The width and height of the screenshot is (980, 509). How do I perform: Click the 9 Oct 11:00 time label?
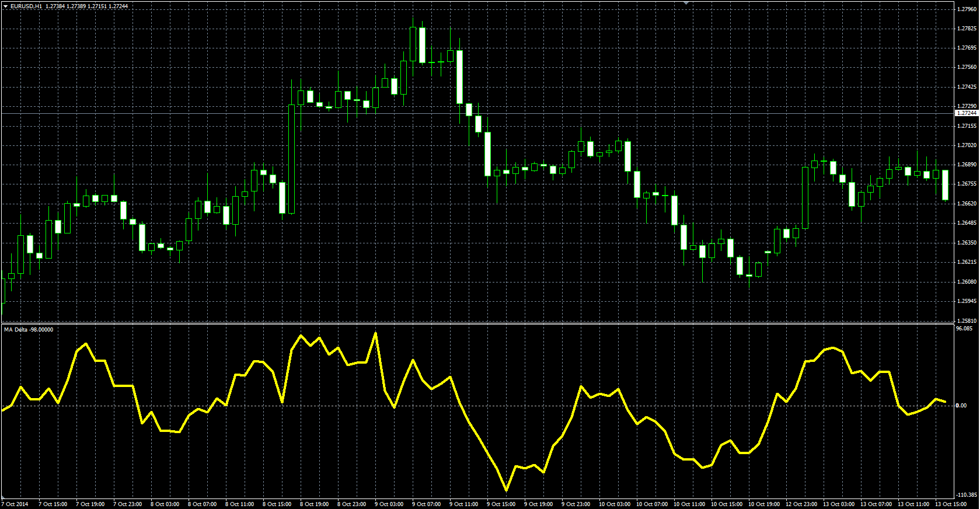464,504
